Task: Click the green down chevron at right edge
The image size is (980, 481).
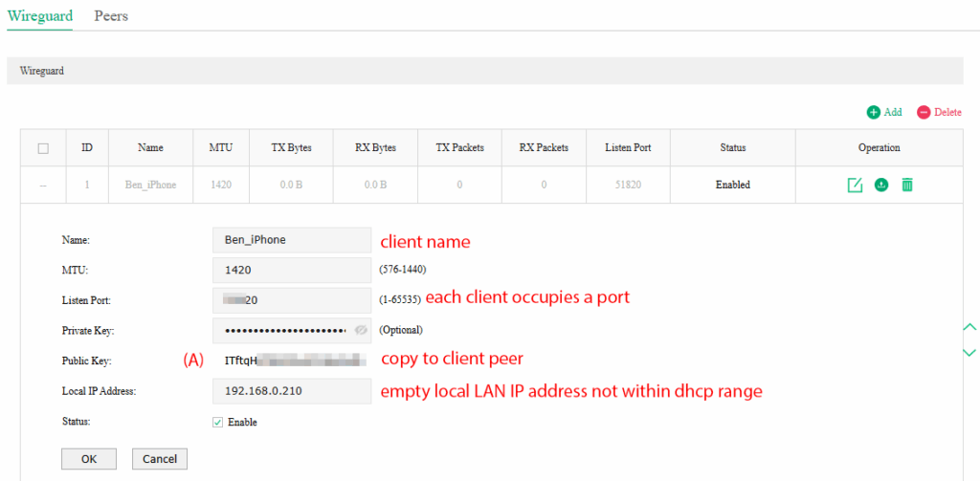Action: (x=969, y=353)
